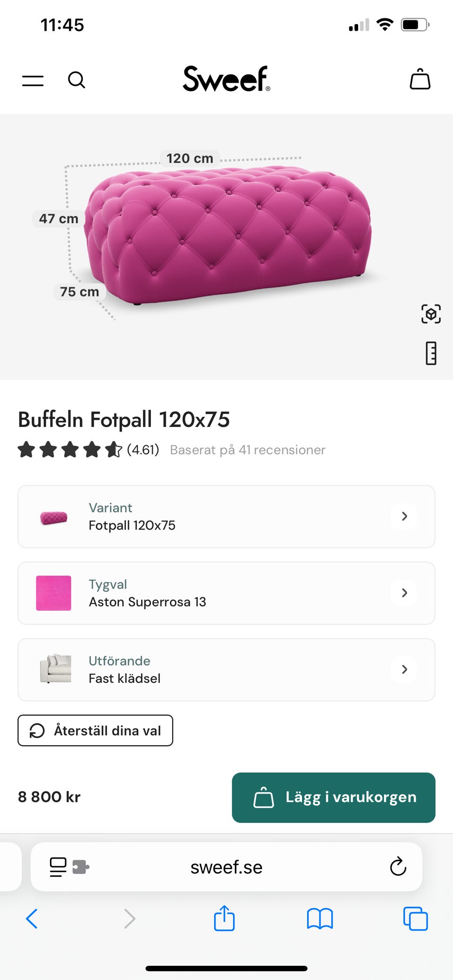This screenshot has width=453, height=980.
Task: Toggle the dimensions ruler icon
Action: (430, 353)
